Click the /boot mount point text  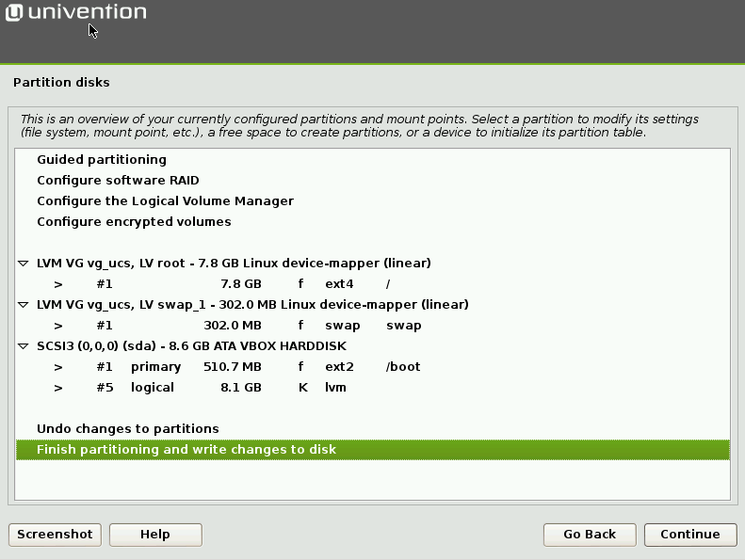[x=403, y=367]
